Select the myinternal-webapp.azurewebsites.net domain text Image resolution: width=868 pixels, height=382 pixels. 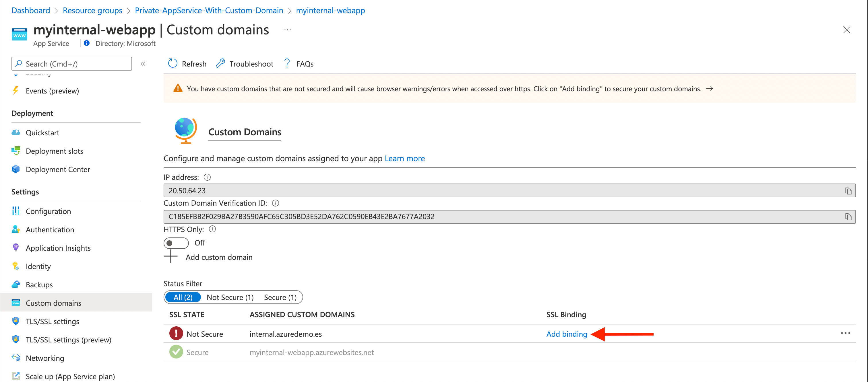coord(312,352)
